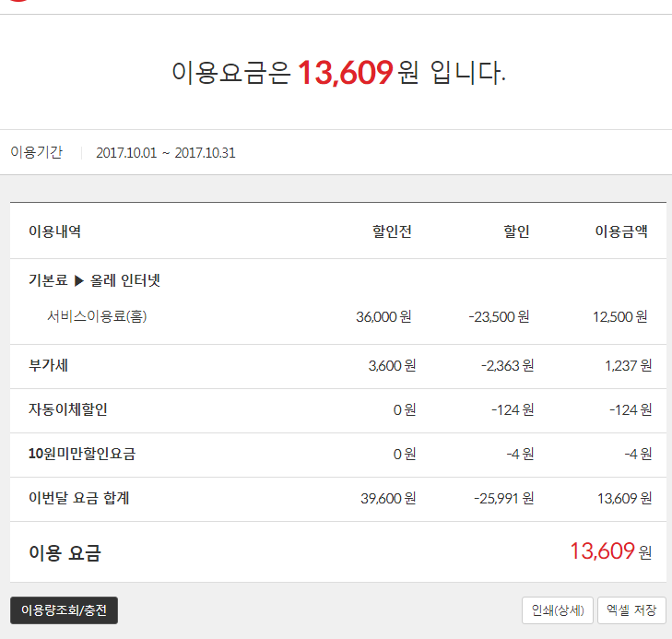Select the 36,000 원 pre-discount amount
Screen dimensions: 672x639
click(383, 317)
